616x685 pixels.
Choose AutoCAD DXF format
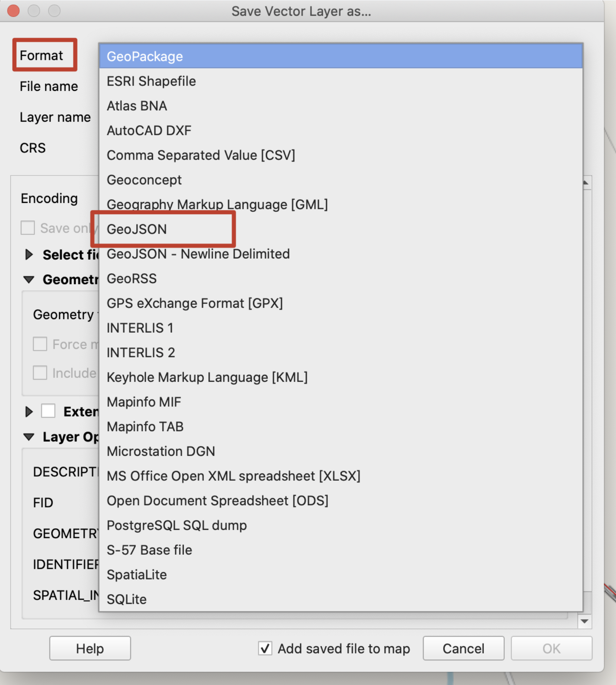(x=149, y=130)
